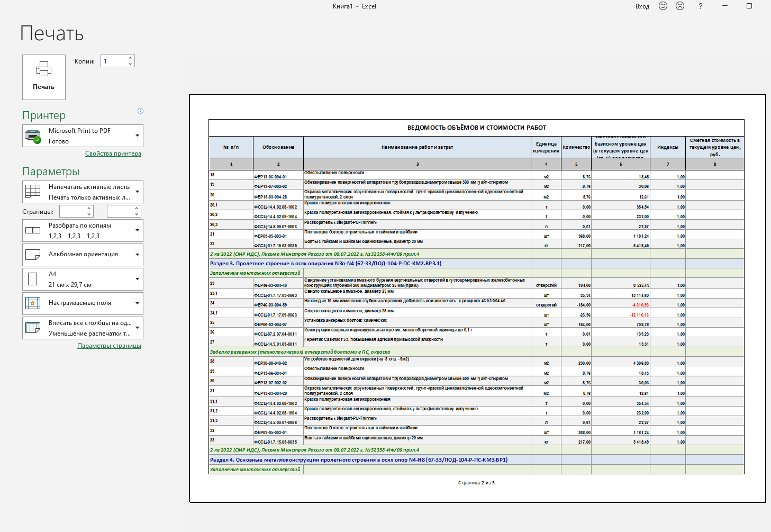771x532 pixels.
Task: Expand the print active sheets dropdown
Action: tap(137, 192)
